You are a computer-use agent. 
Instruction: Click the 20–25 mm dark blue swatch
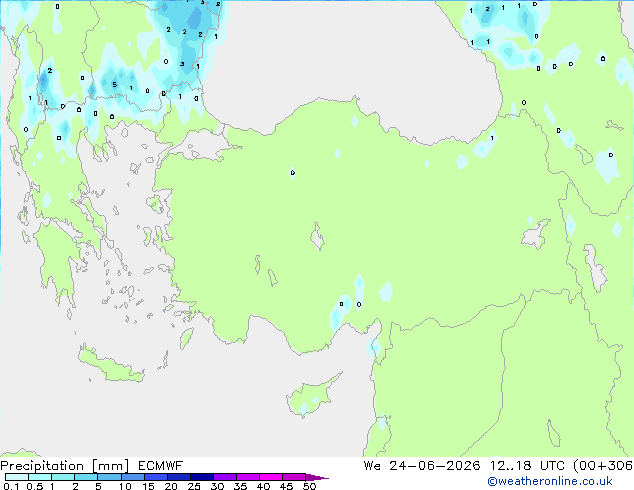tap(178, 477)
